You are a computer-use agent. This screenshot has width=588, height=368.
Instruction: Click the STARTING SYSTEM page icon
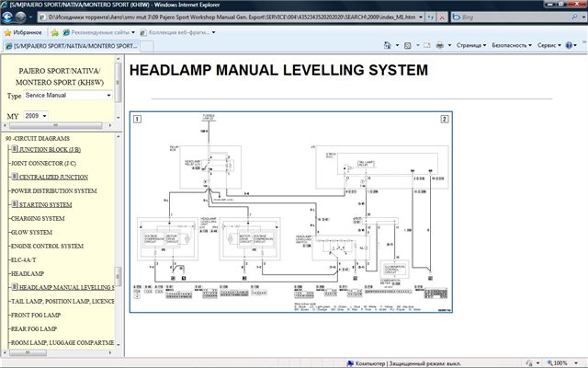click(15, 204)
